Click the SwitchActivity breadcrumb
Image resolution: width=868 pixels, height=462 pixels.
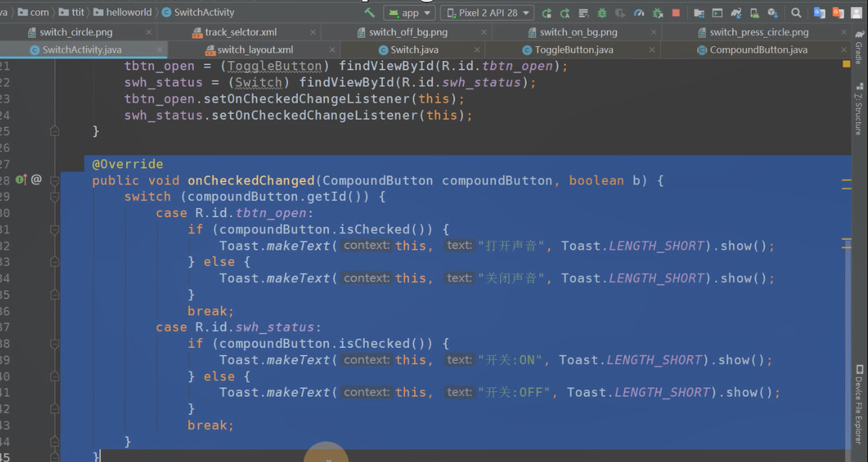tap(203, 12)
